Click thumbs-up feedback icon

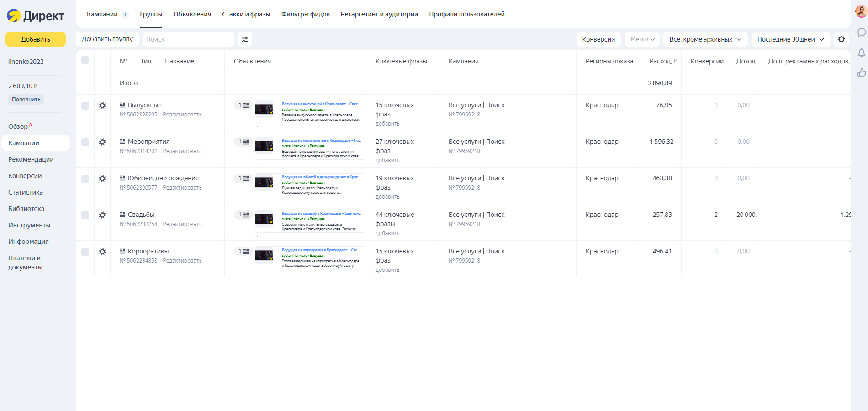click(861, 73)
